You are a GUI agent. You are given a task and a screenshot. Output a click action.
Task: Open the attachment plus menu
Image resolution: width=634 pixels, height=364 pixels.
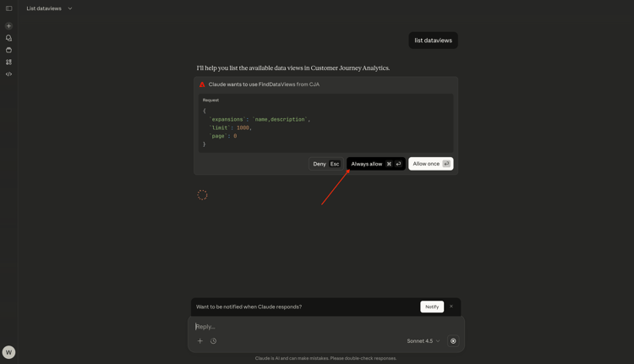point(199,341)
